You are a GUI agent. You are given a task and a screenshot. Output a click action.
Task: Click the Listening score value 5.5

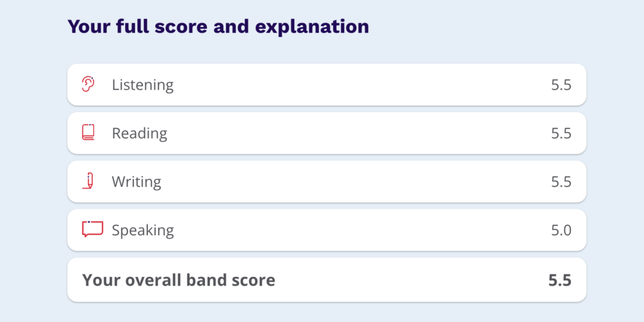[561, 85]
